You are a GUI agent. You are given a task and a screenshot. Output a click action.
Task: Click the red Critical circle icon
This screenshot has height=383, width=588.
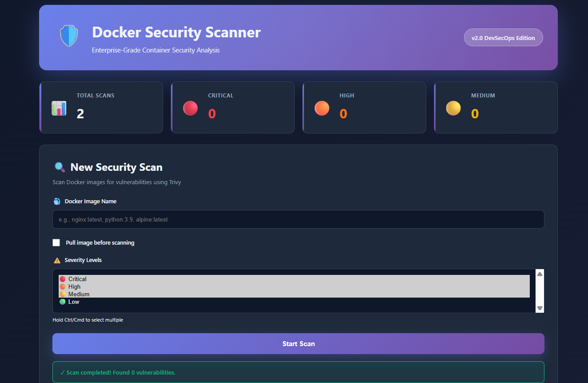pos(190,108)
